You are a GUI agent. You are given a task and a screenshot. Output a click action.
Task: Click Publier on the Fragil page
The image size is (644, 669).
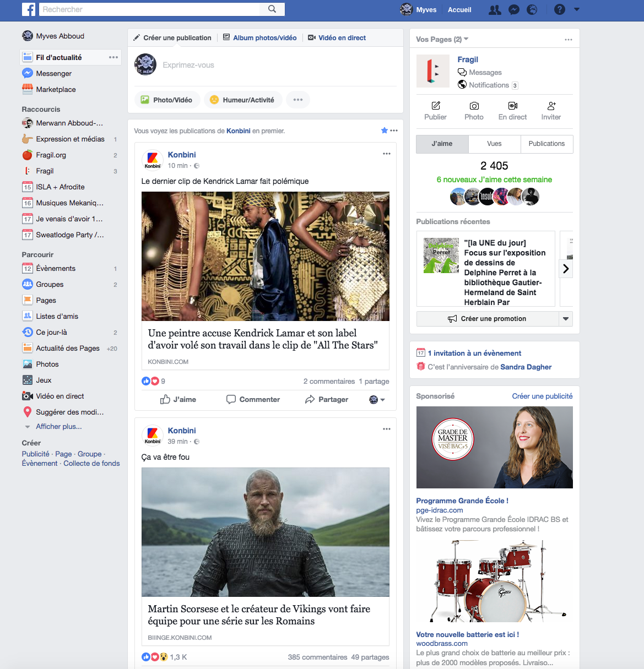click(435, 111)
